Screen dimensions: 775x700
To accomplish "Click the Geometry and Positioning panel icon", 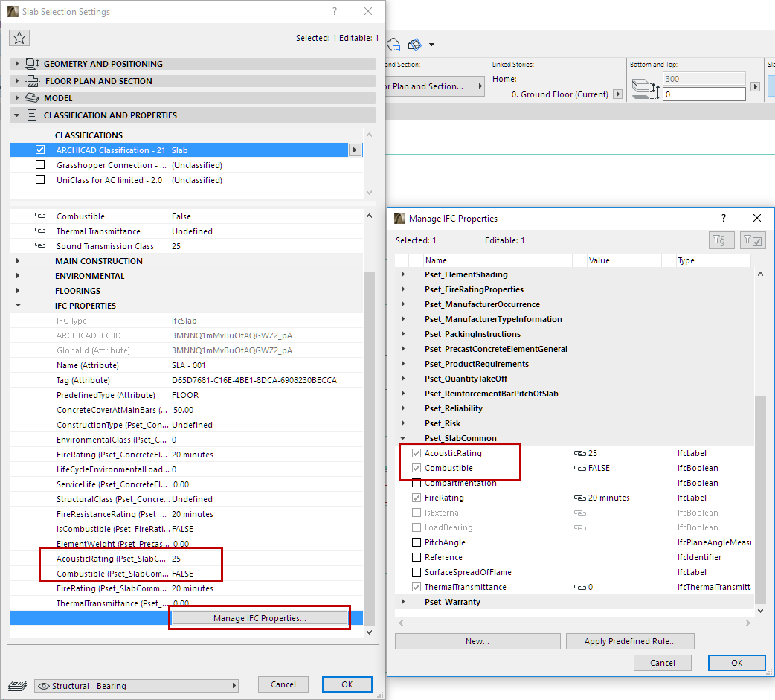I will tap(32, 64).
